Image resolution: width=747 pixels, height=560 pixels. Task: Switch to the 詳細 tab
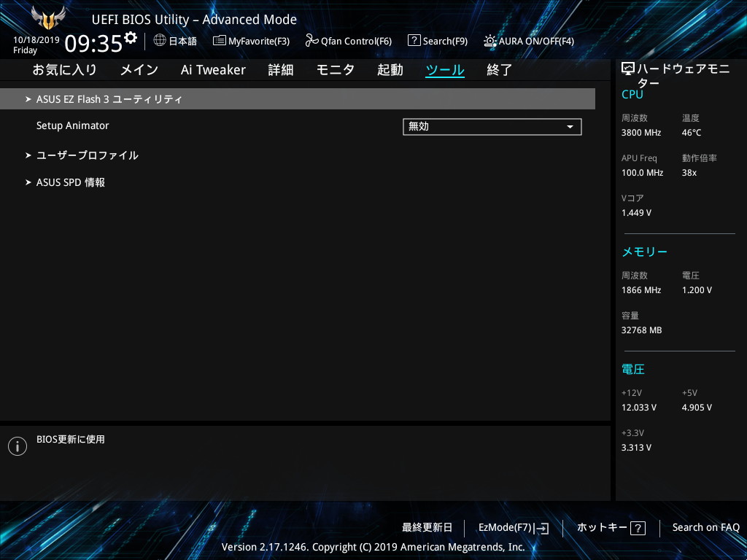pyautogui.click(x=281, y=70)
